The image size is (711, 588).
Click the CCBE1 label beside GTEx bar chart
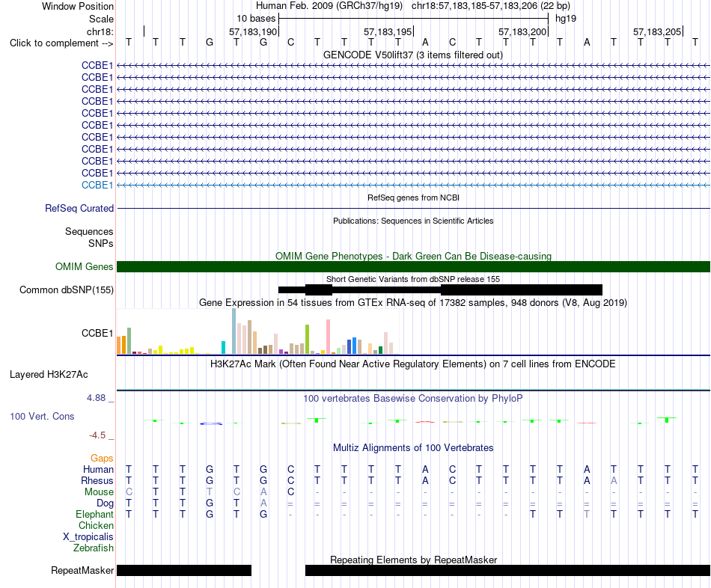point(97,333)
